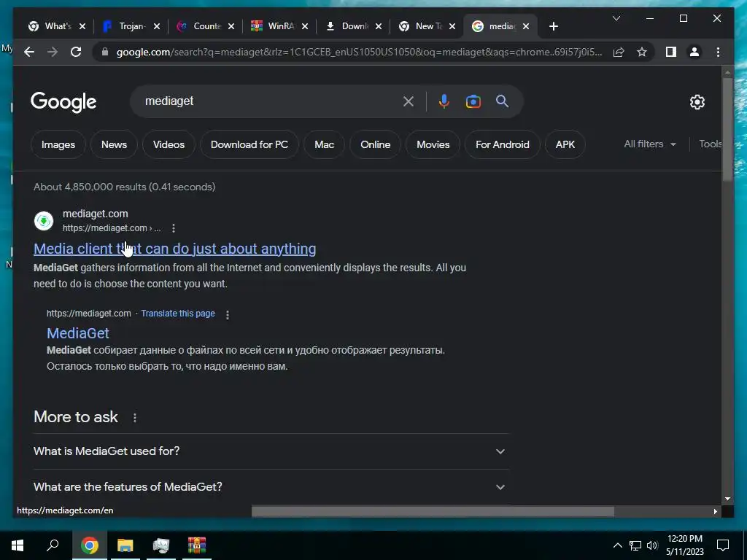Click the padlock site info icon
This screenshot has width=747, height=560.
[x=105, y=52]
